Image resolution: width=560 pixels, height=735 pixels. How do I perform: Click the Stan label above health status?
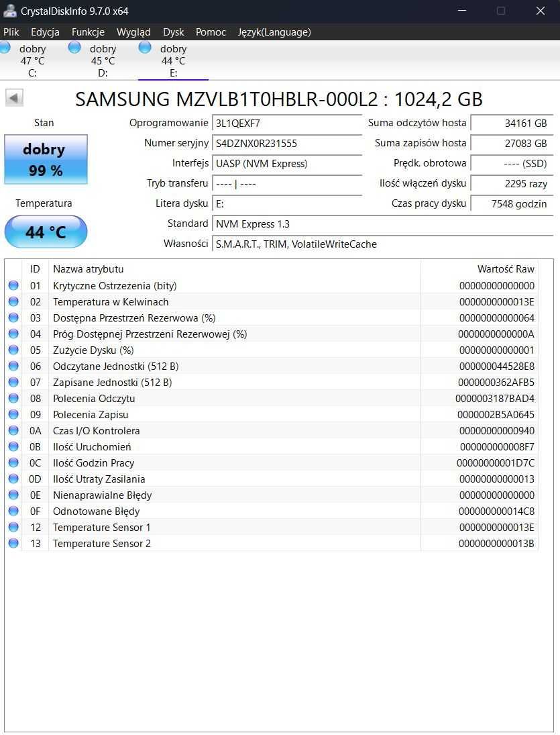point(44,123)
